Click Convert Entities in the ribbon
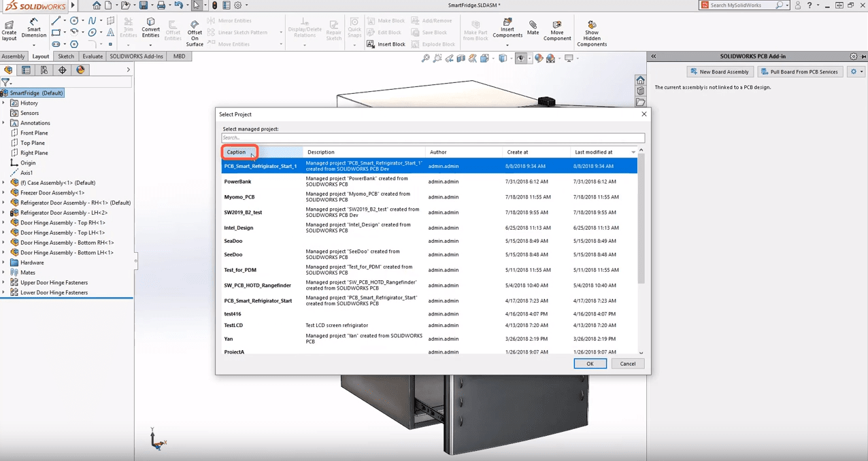The image size is (868, 461). tap(150, 29)
